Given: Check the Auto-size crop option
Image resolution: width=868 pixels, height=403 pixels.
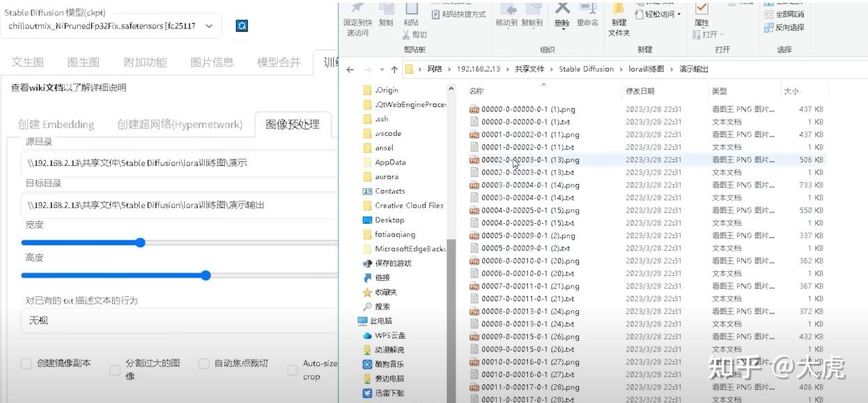Looking at the screenshot, I should [x=292, y=372].
